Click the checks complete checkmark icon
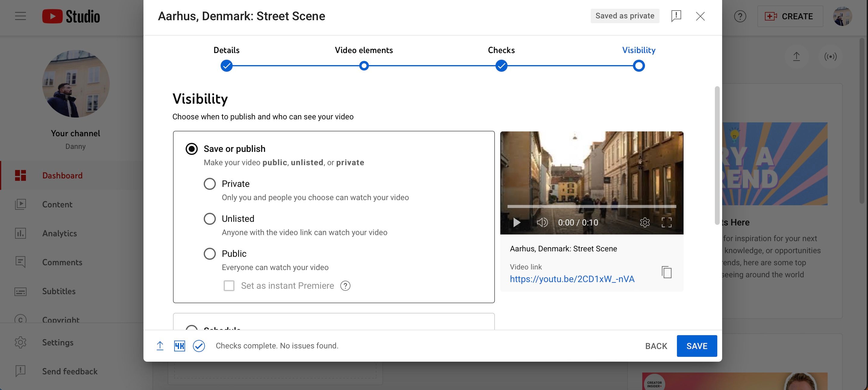The image size is (868, 390). (x=199, y=346)
